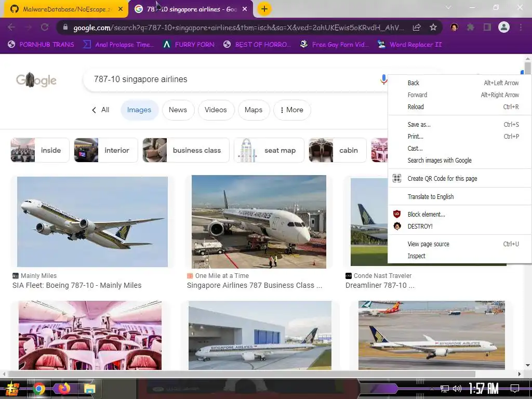Click the interior suggestion chip

click(x=106, y=150)
